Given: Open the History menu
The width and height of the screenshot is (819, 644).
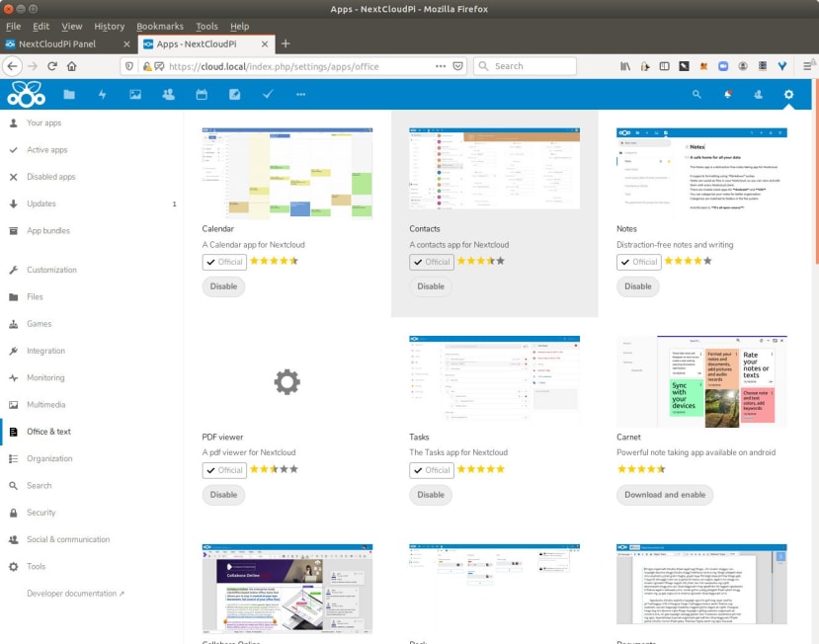Looking at the screenshot, I should (109, 26).
